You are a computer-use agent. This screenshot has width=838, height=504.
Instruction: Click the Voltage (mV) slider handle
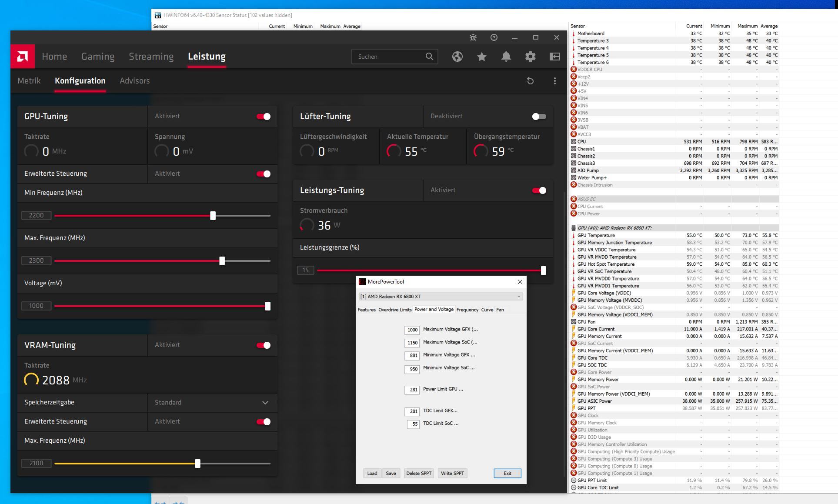click(268, 306)
